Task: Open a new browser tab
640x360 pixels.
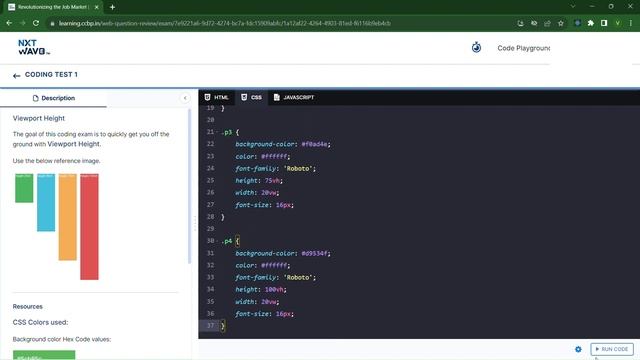Action: pos(112,7)
